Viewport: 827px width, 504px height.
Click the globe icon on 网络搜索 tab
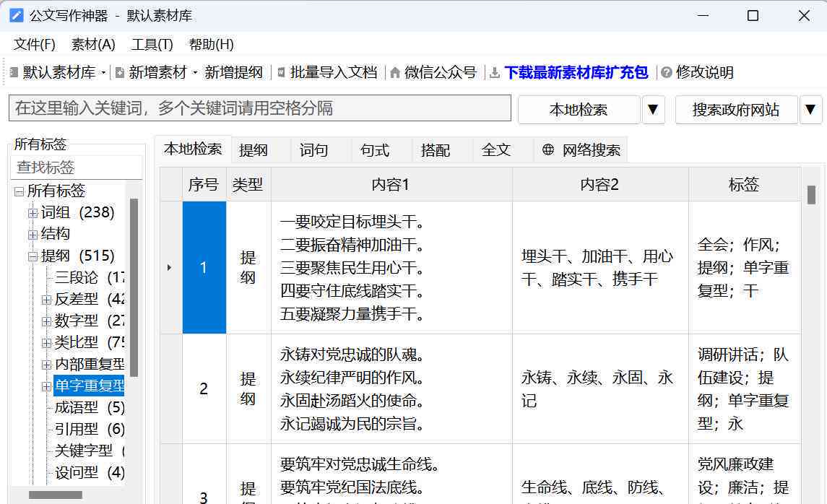[x=548, y=149]
